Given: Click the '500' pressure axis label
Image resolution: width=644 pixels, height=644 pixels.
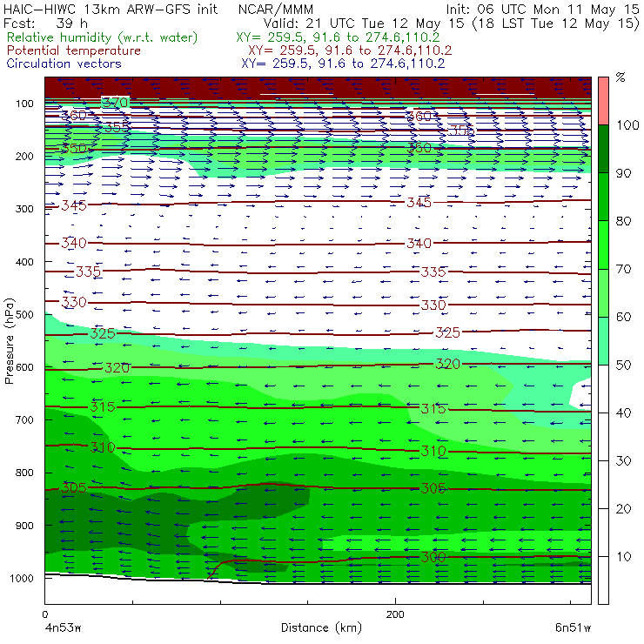Looking at the screenshot, I should pos(24,315).
